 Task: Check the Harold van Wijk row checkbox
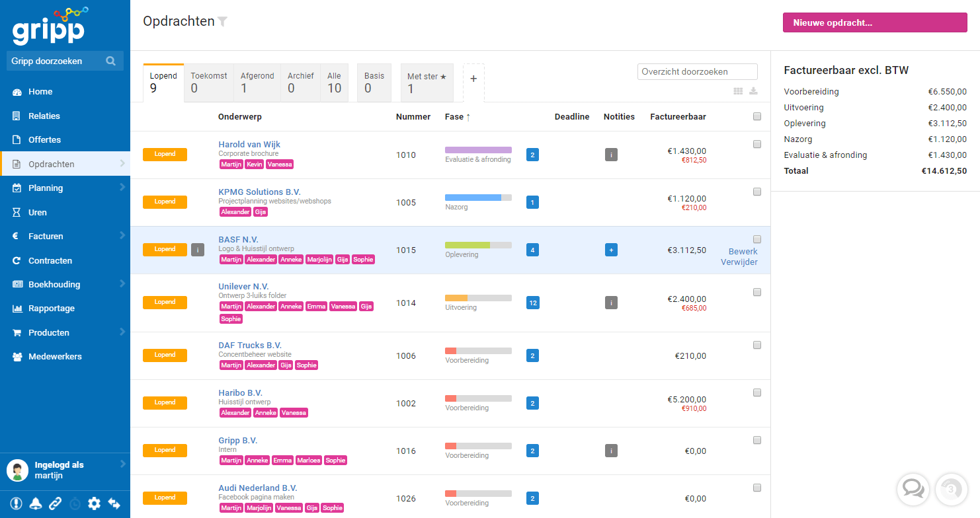[x=757, y=144]
